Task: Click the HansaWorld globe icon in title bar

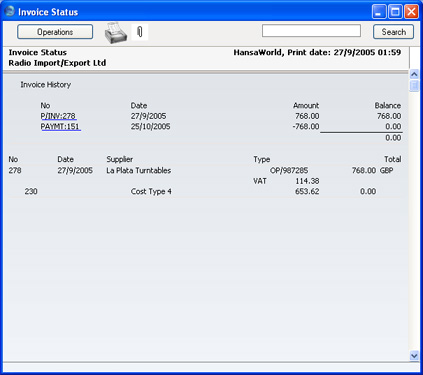Action: [x=10, y=11]
